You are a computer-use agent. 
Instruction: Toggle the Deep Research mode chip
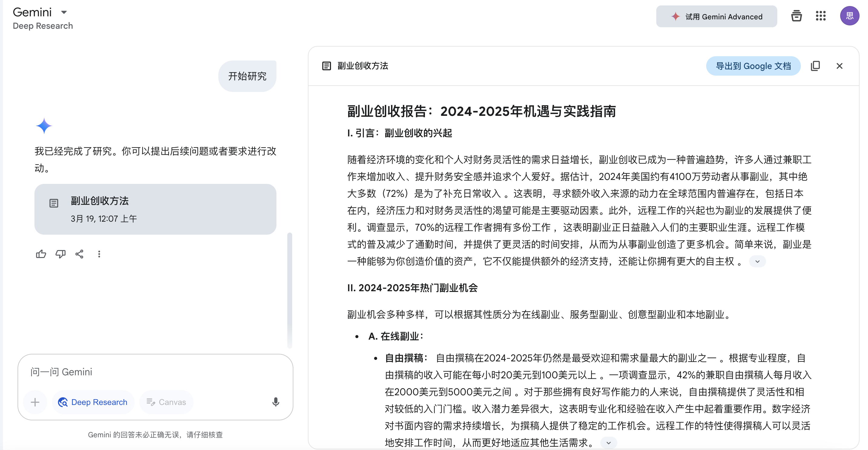pyautogui.click(x=93, y=402)
